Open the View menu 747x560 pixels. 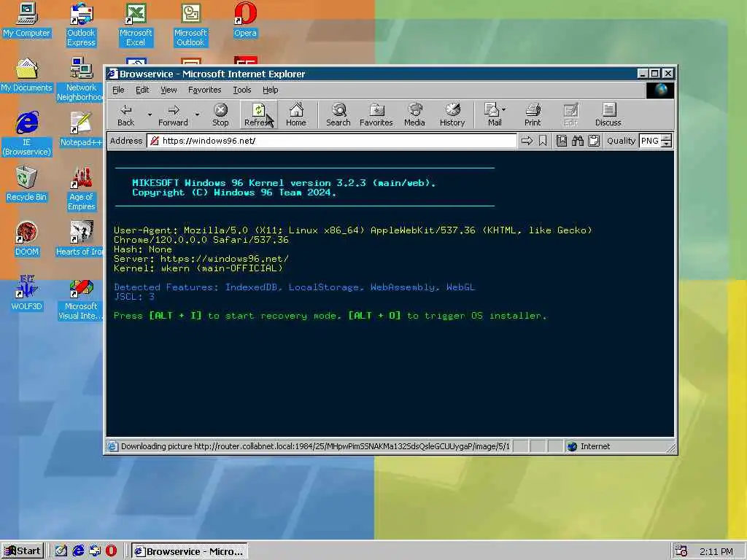169,90
